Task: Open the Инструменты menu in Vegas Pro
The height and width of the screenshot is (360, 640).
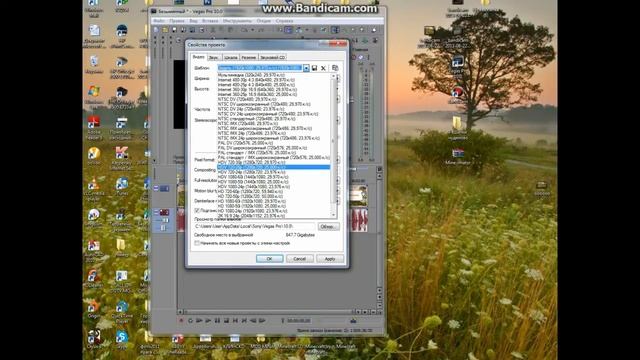Action: [237, 21]
